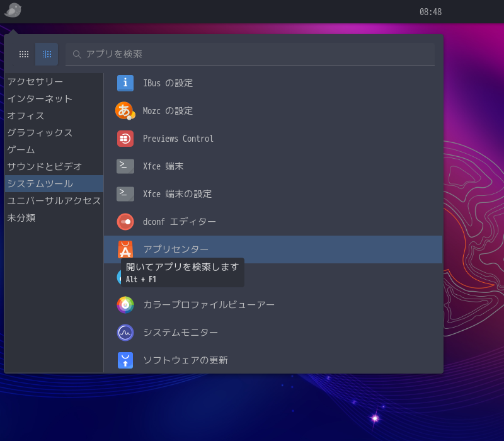Click the 08:48 clock in panel

pyautogui.click(x=430, y=12)
